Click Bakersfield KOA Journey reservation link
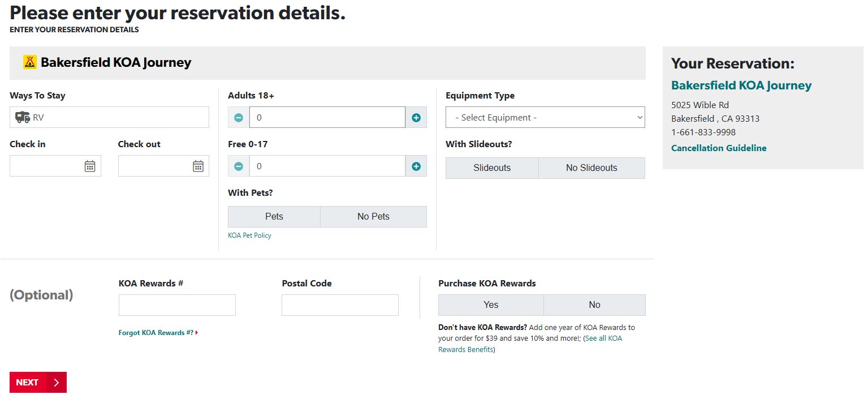This screenshot has height=403, width=868. 741,85
